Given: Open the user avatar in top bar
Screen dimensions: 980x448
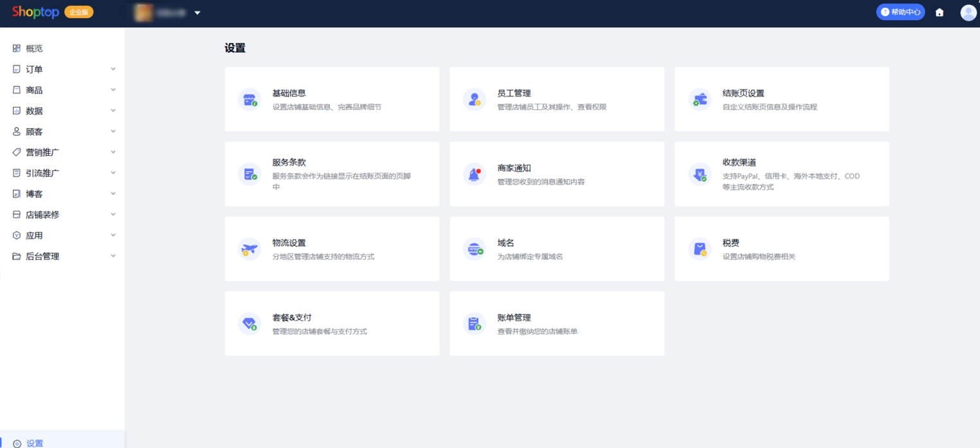Looking at the screenshot, I should tap(968, 12).
